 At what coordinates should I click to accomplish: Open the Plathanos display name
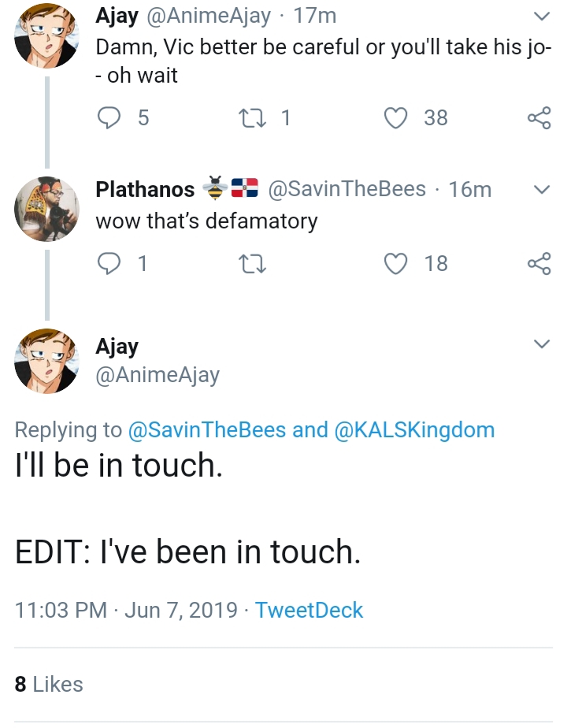click(145, 189)
